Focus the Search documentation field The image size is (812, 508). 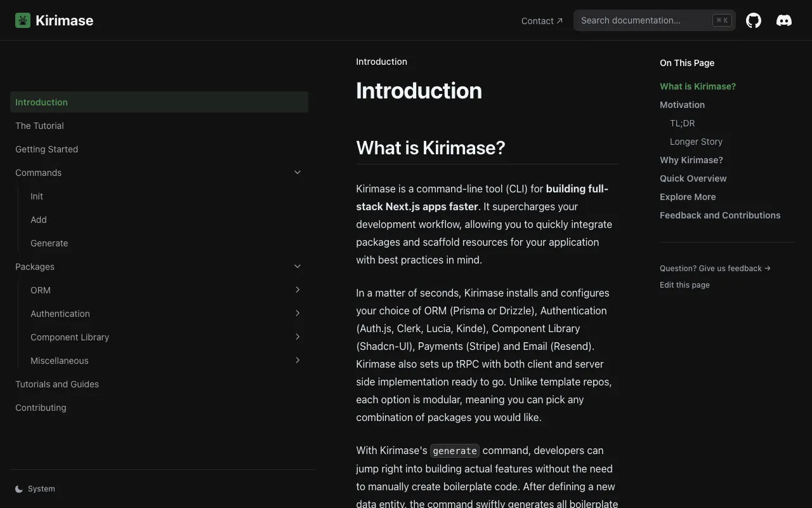655,20
